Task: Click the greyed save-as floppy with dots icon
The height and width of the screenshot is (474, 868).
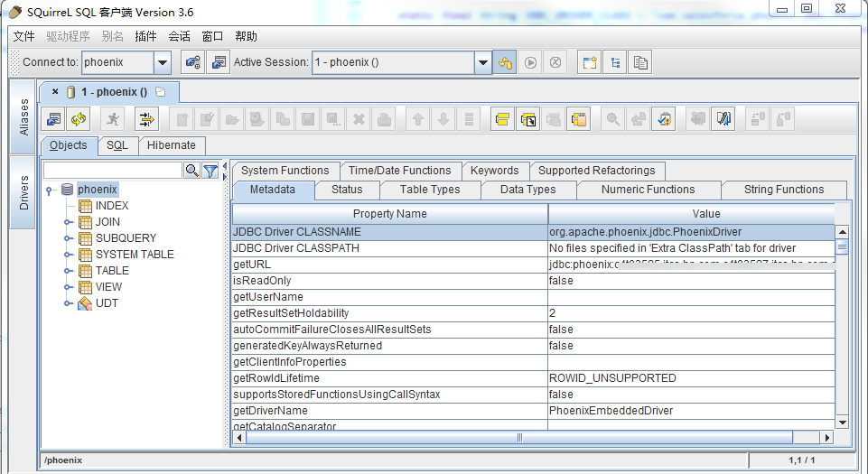Action: (333, 119)
